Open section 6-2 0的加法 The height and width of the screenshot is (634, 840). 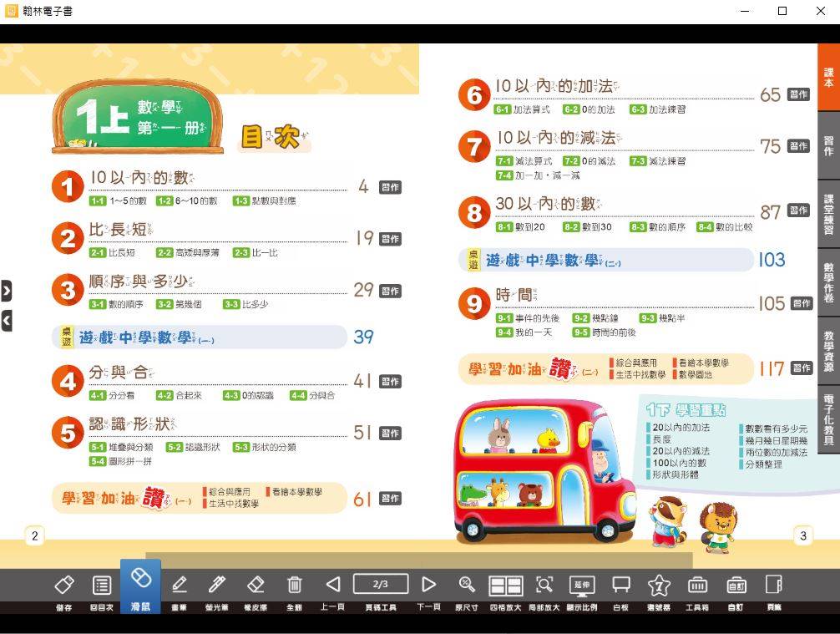pos(589,109)
